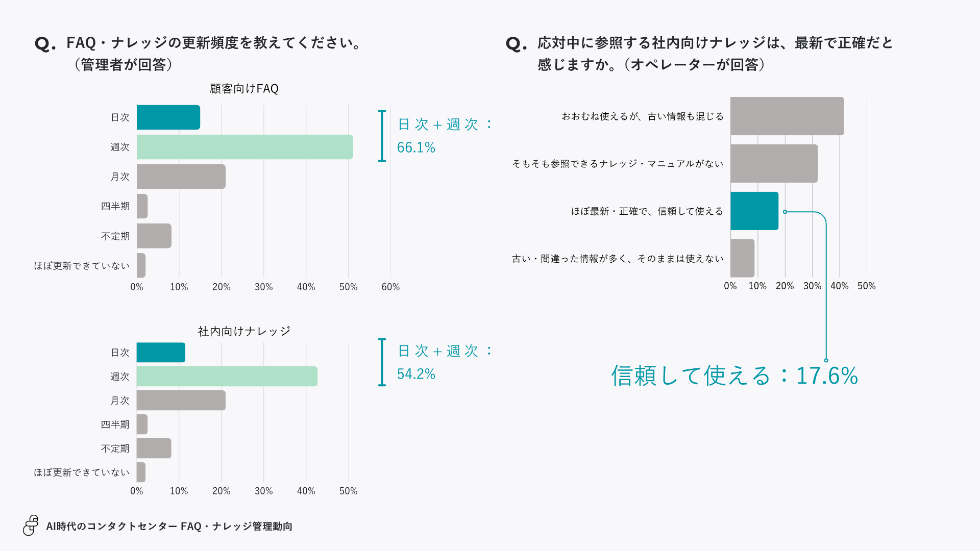Click the 社内向けナレッジ chart title

point(244,332)
